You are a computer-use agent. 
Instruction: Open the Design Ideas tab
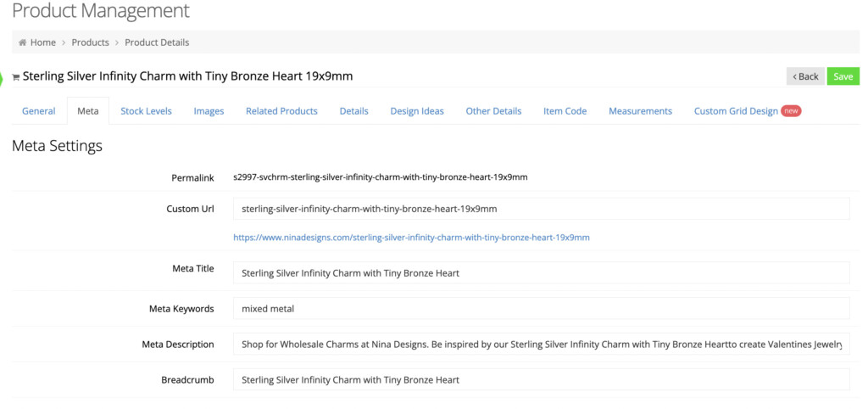coord(417,111)
